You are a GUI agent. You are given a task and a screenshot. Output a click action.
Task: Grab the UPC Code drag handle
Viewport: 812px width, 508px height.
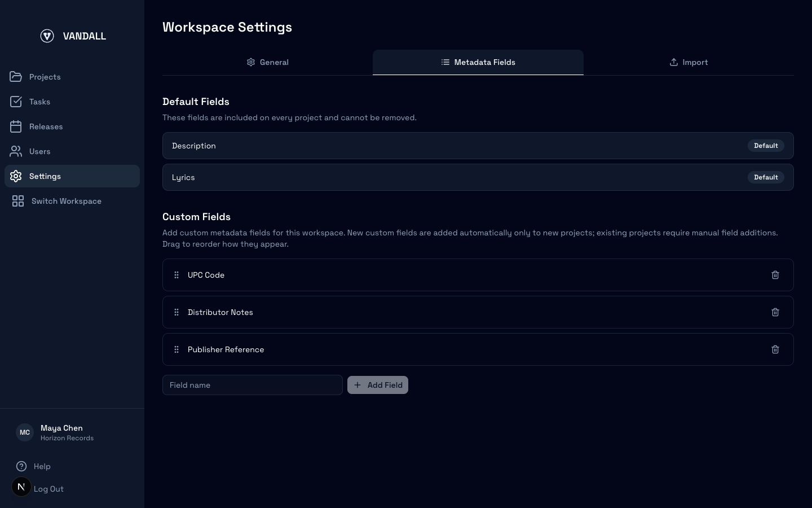point(176,275)
